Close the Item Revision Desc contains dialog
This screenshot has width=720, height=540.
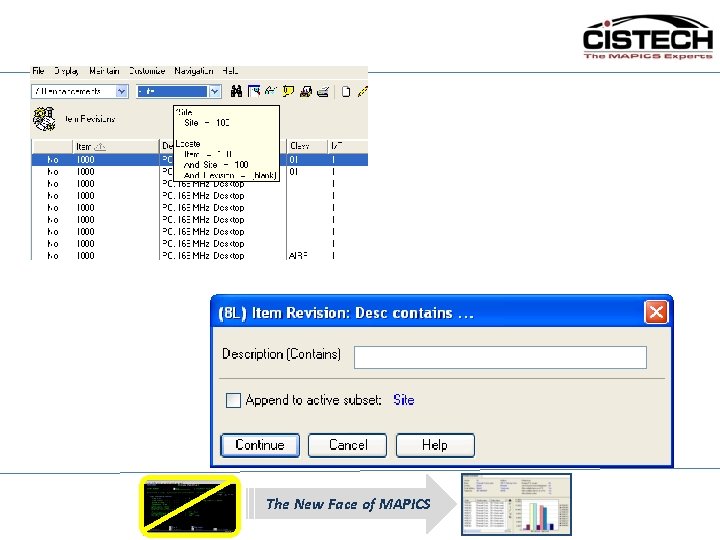[656, 312]
